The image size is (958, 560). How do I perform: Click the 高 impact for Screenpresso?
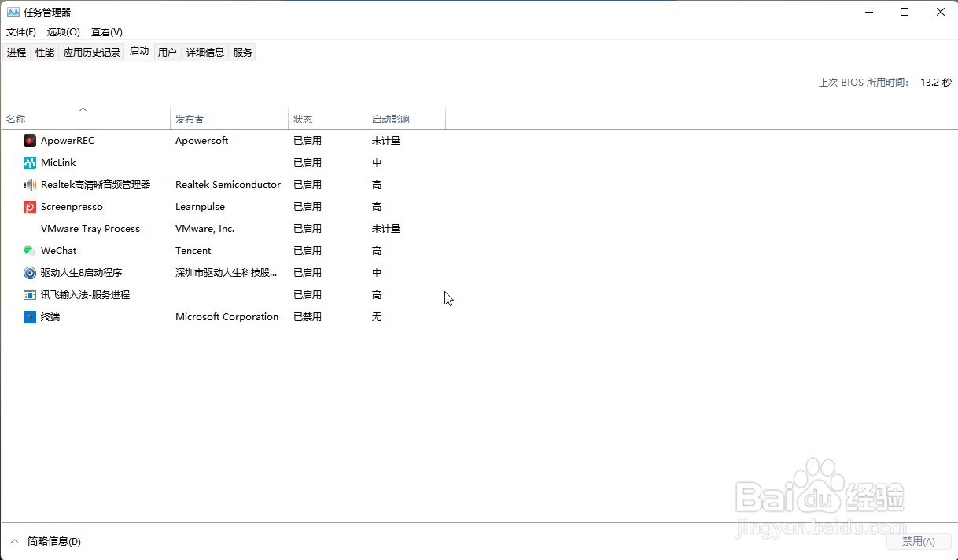377,207
